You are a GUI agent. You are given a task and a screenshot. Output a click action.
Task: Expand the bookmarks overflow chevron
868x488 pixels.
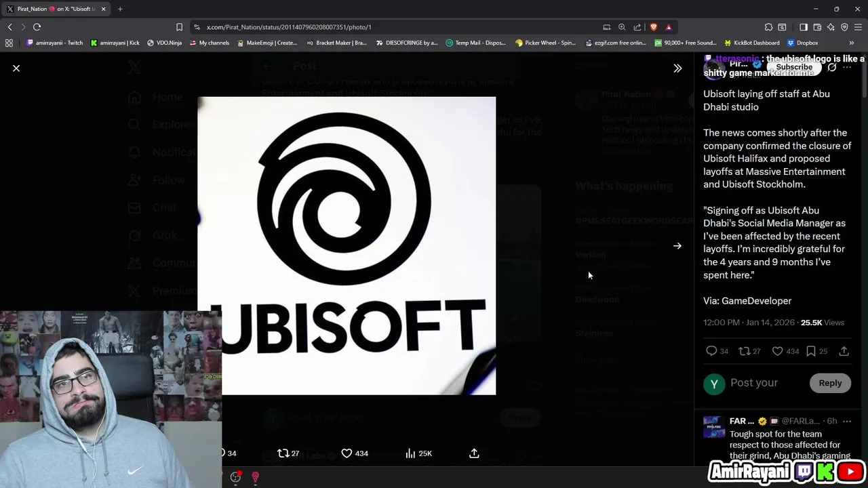click(851, 43)
